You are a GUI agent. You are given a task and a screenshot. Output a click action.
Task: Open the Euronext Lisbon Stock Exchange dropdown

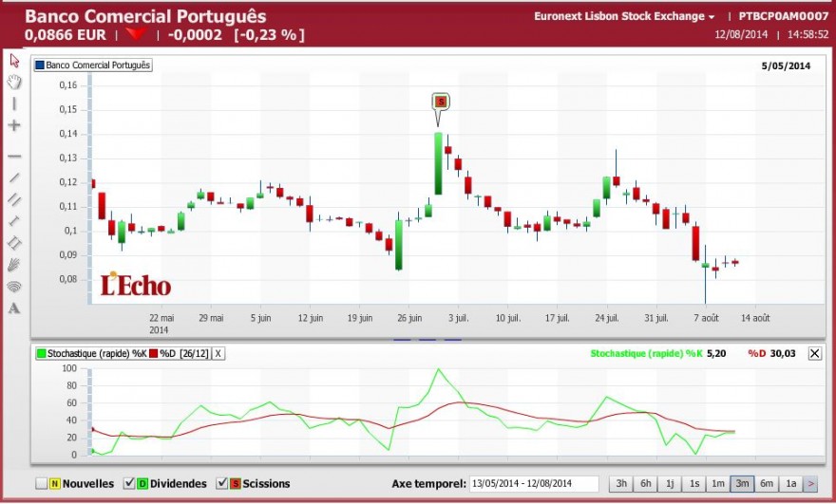tap(624, 16)
